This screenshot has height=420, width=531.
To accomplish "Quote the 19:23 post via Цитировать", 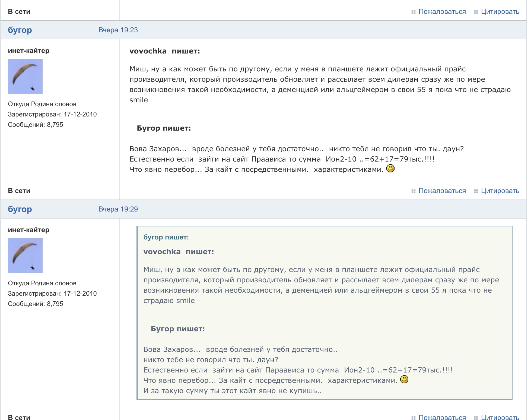I will coord(500,191).
